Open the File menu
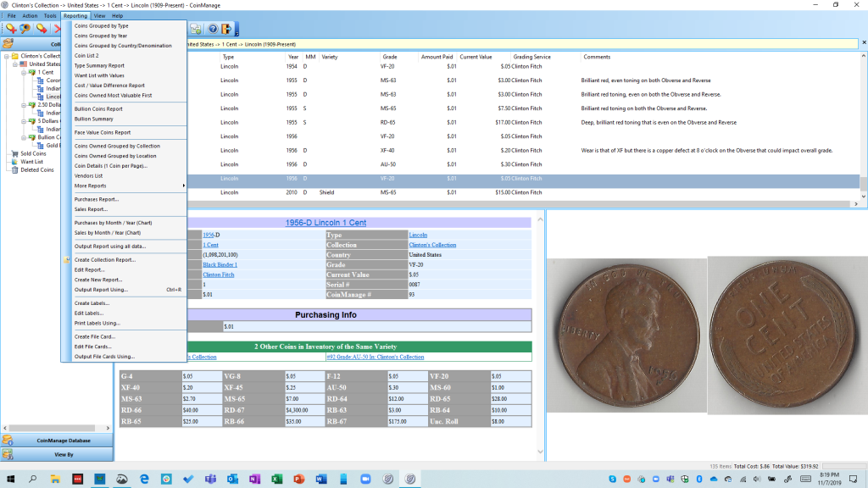The height and width of the screenshot is (488, 868). point(11,15)
